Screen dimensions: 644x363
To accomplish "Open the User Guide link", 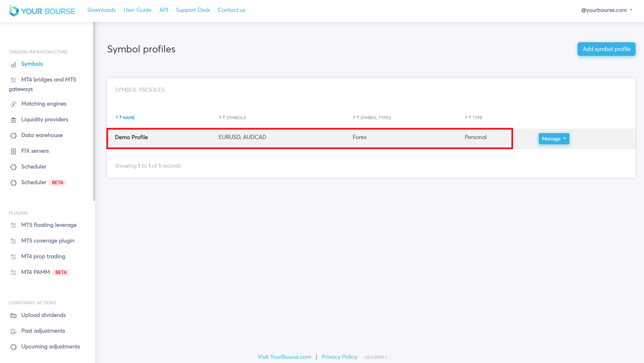I will click(137, 10).
